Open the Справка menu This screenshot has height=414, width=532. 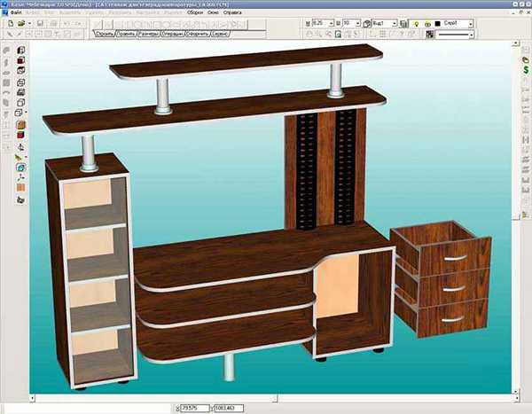point(232,14)
